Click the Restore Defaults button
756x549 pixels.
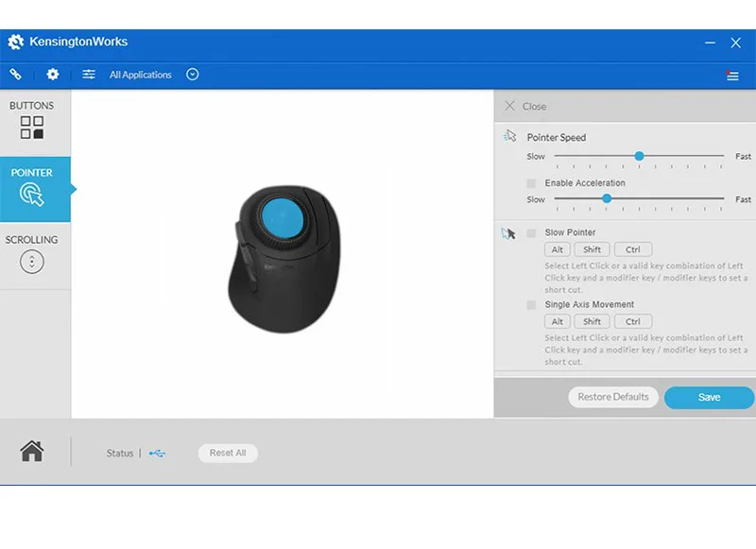click(x=613, y=397)
